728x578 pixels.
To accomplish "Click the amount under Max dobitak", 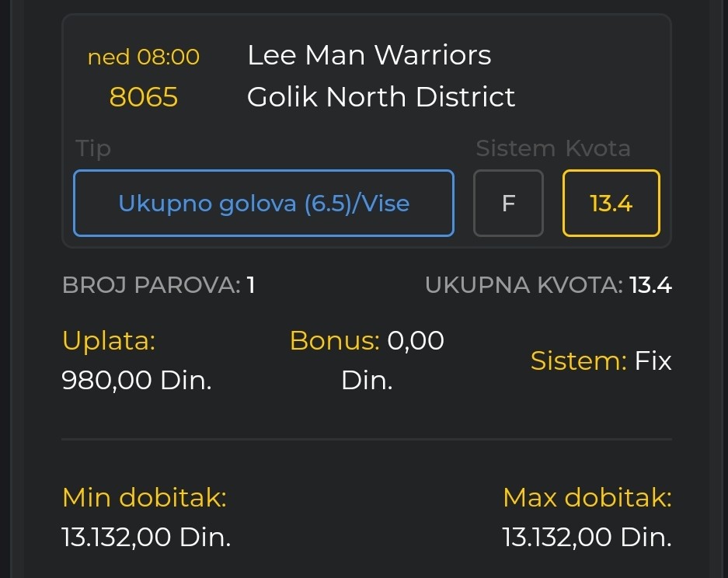I will point(587,537).
